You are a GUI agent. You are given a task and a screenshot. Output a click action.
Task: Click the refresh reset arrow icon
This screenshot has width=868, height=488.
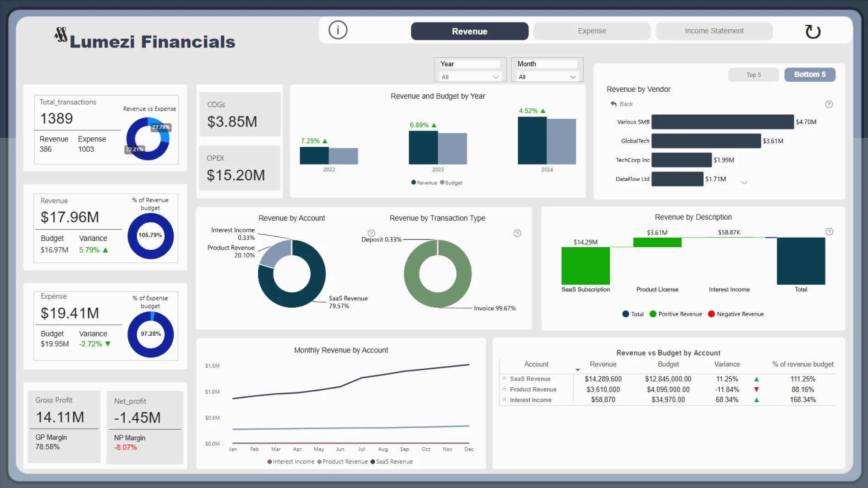(812, 31)
